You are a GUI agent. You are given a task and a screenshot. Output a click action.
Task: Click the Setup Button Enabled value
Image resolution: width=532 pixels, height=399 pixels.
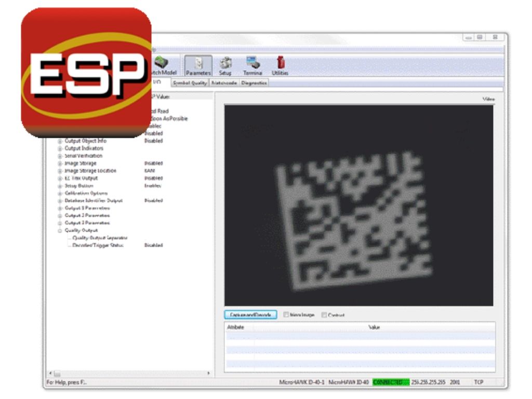point(153,185)
